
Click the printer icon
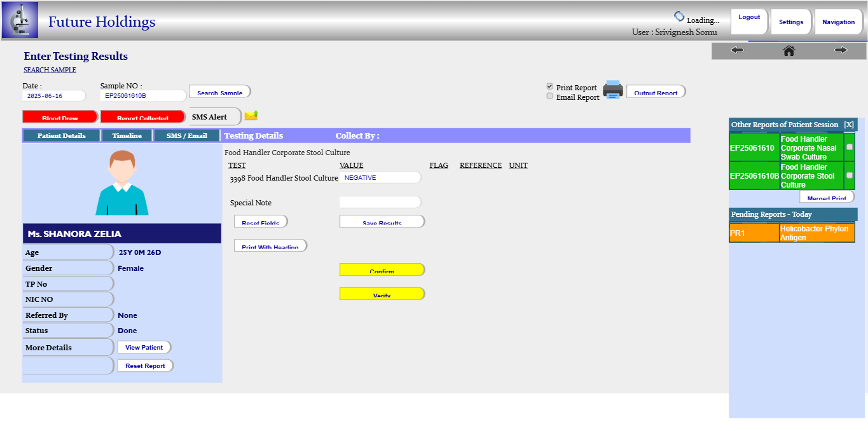point(612,90)
